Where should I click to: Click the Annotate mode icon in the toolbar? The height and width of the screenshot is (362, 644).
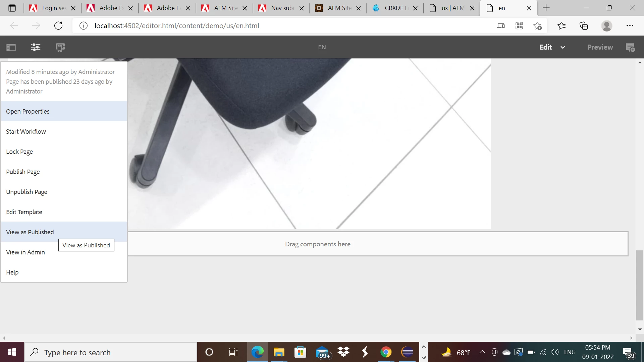tap(630, 47)
